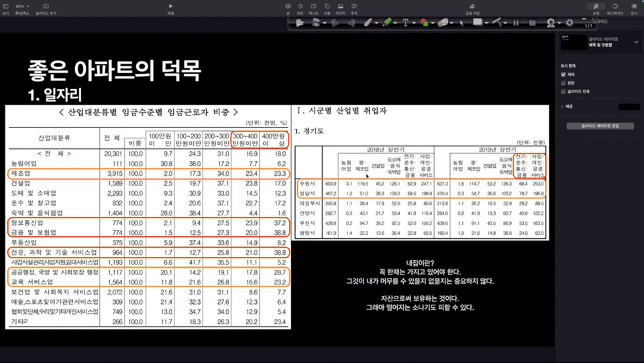The width and height of the screenshot is (644, 363).
Task: Open the 미디어 media icon
Action: (x=341, y=7)
